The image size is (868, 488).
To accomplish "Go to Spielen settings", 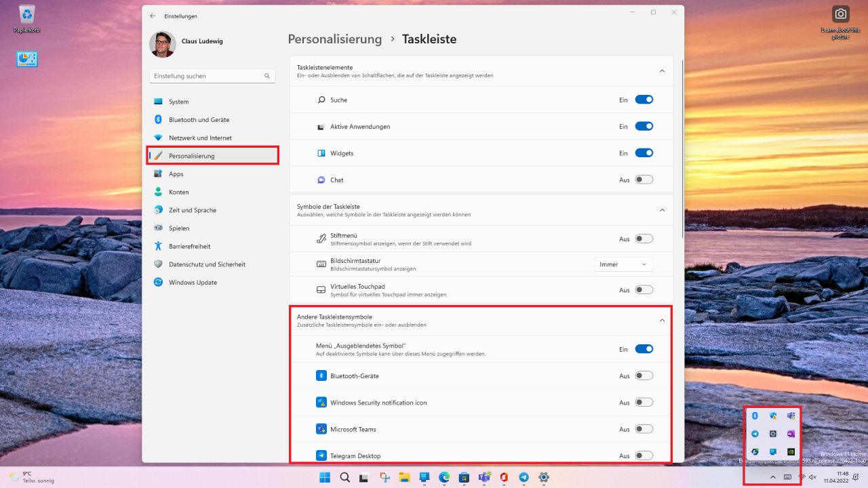I will 213,228.
